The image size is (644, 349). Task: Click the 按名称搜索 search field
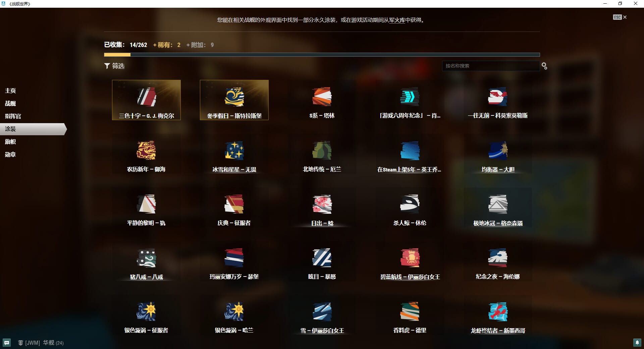coord(490,66)
